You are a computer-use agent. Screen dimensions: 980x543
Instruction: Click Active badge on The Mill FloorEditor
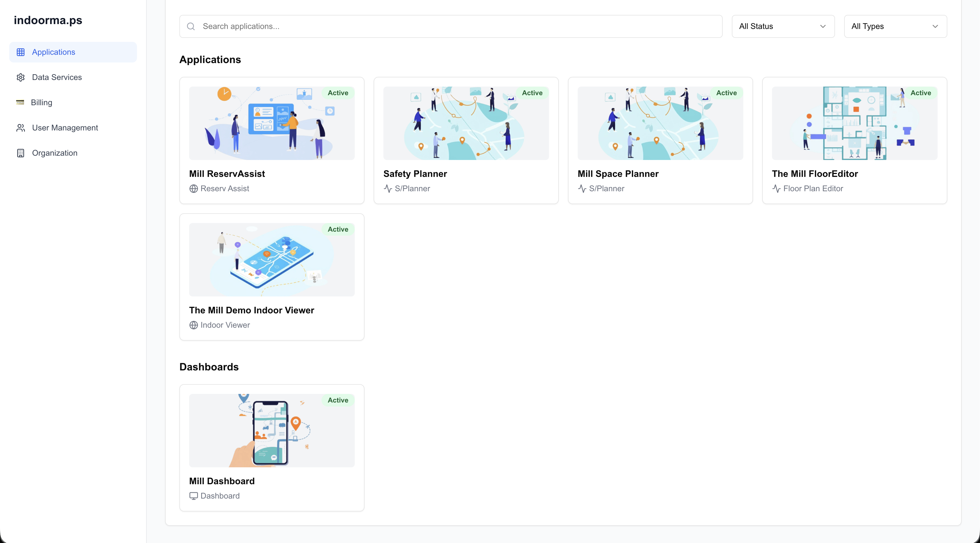click(921, 93)
